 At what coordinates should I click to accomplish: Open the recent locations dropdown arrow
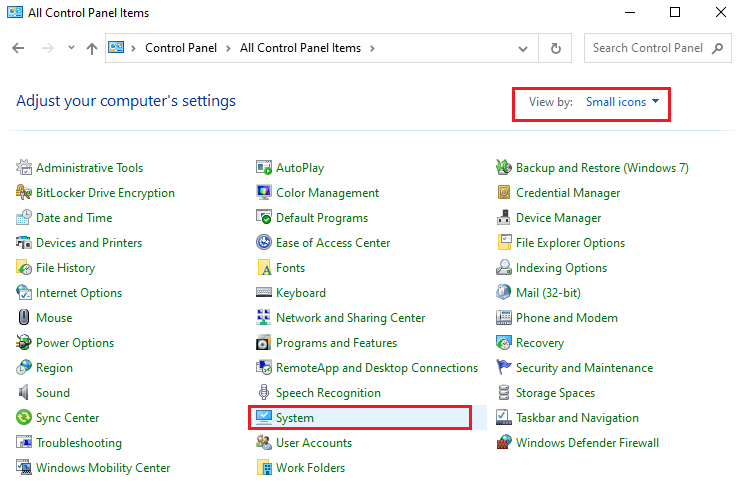click(71, 47)
